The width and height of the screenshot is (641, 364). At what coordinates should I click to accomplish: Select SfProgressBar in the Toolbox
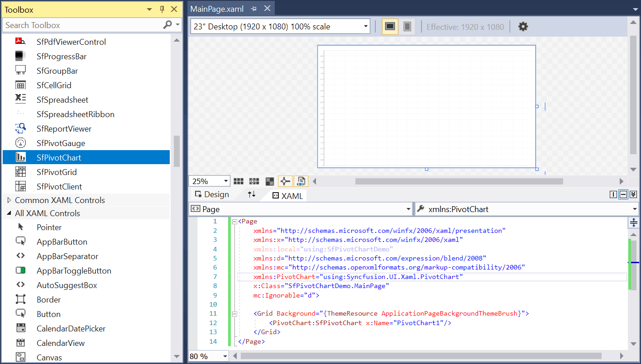point(86,56)
